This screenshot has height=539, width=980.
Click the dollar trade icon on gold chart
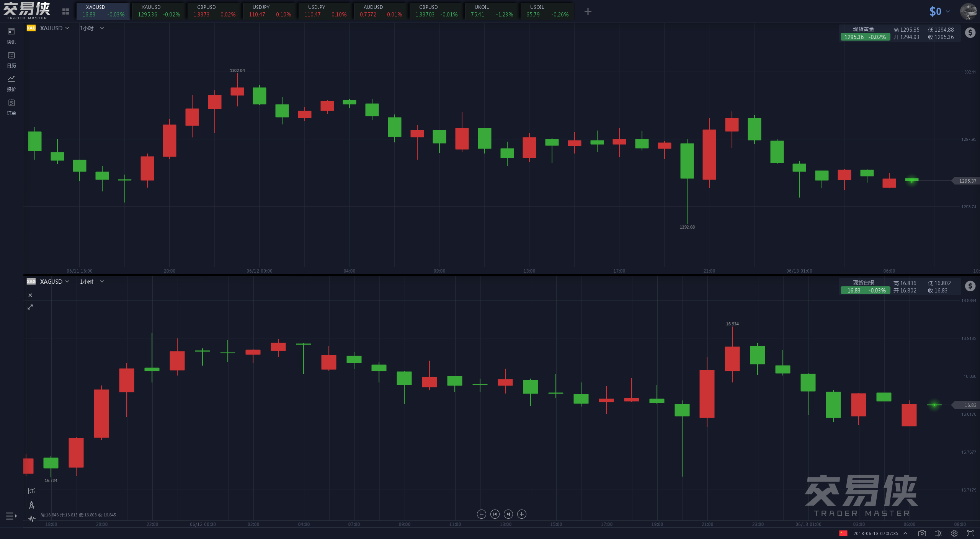point(970,33)
